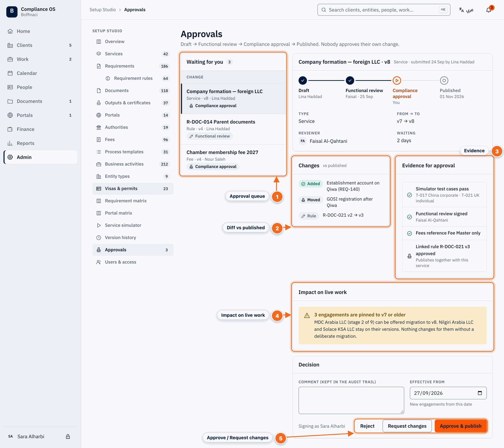
Task: Click the Admin gear icon
Action: coord(10,157)
